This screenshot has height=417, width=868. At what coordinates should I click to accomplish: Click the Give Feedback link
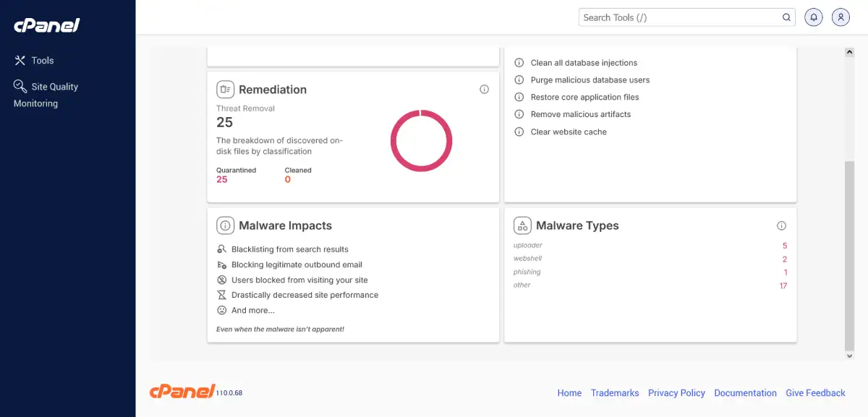(x=815, y=393)
